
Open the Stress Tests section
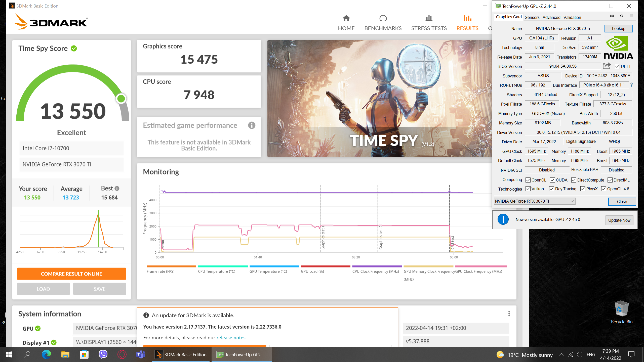429,23
